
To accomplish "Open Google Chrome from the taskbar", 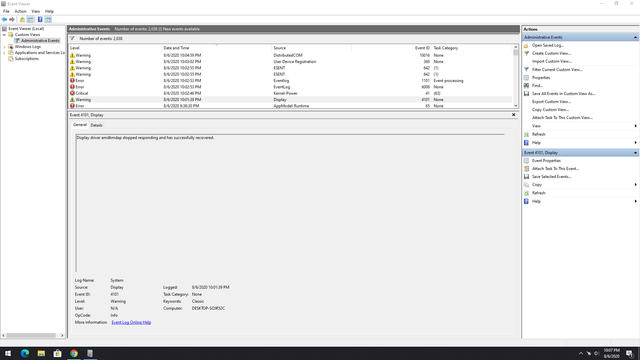I will pyautogui.click(x=74, y=353).
